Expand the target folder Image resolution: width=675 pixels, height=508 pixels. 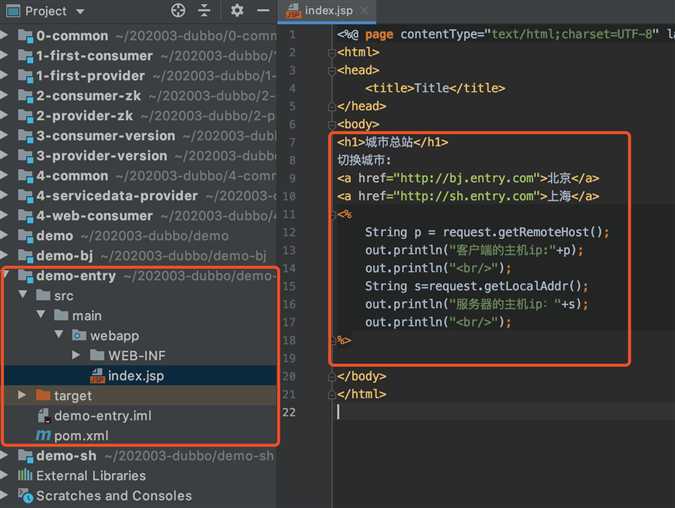22,396
